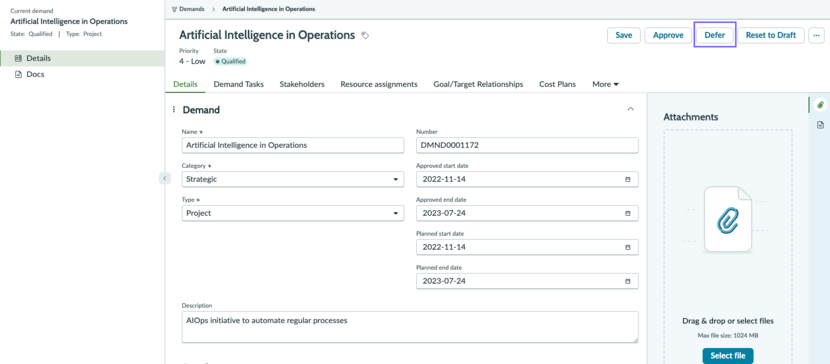Screen dimensions: 830x364
Task: Collapse the left sidebar using the arrow handle
Action: (165, 178)
